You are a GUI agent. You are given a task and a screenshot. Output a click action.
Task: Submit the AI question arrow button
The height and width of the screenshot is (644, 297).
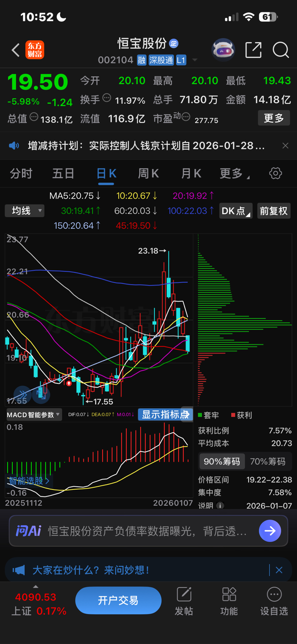270,531
